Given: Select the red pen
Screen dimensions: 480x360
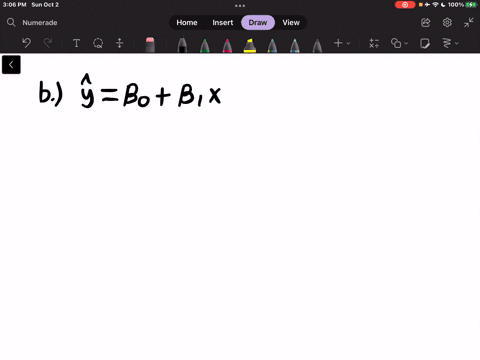Looking at the screenshot, I should [227, 45].
